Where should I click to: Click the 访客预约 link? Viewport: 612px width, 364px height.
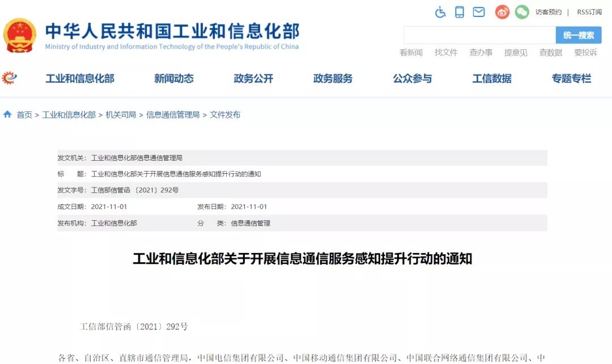pos(548,12)
